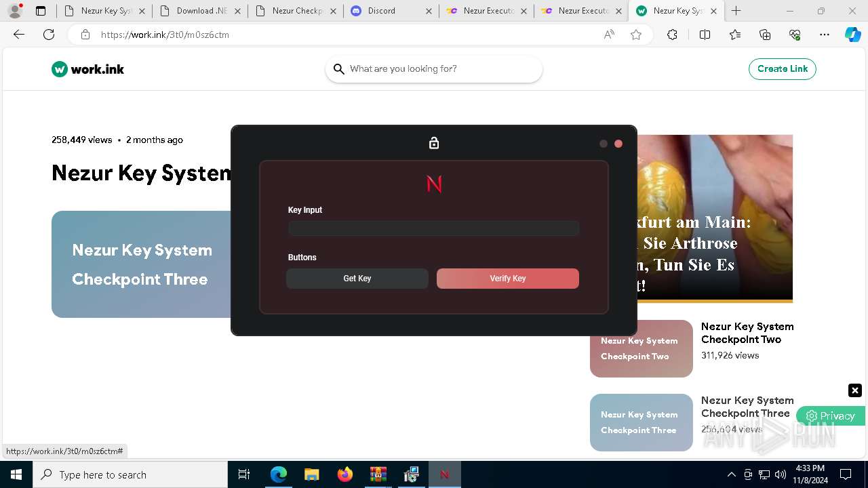The height and width of the screenshot is (488, 868).
Task: Open the Nezur app on the taskbar
Action: (444, 474)
